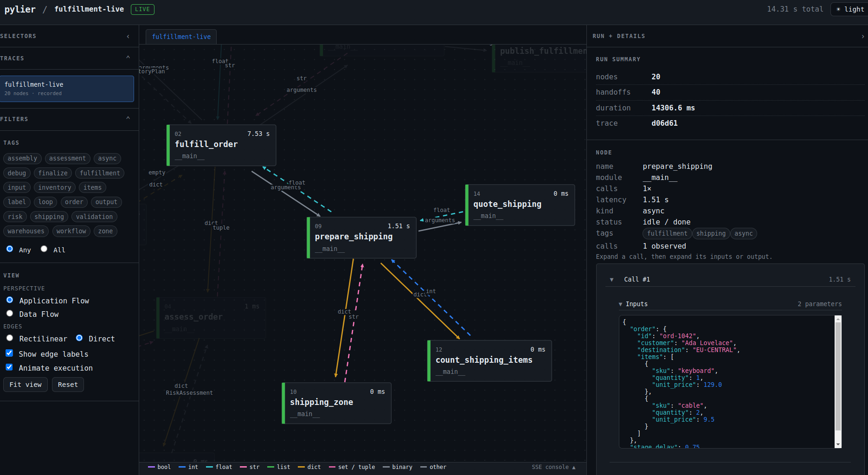Select the count_shipping_items node
Screen dimensions: 868x475
489,361
